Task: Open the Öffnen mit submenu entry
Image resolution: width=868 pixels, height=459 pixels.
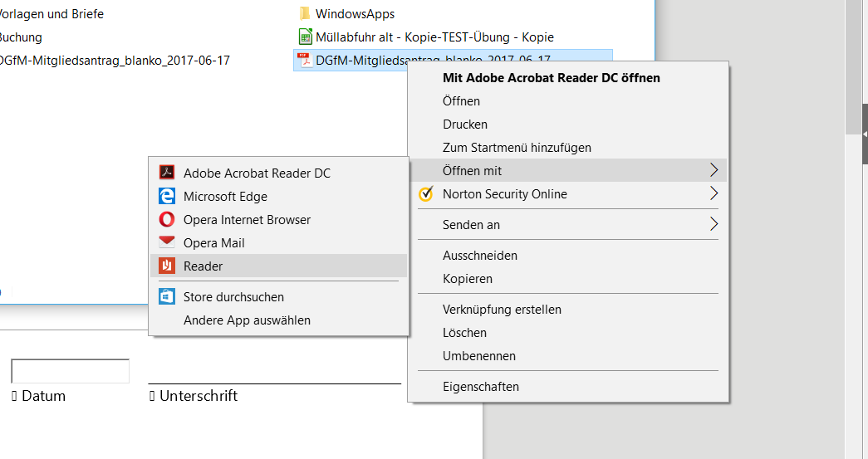Action: click(x=568, y=170)
